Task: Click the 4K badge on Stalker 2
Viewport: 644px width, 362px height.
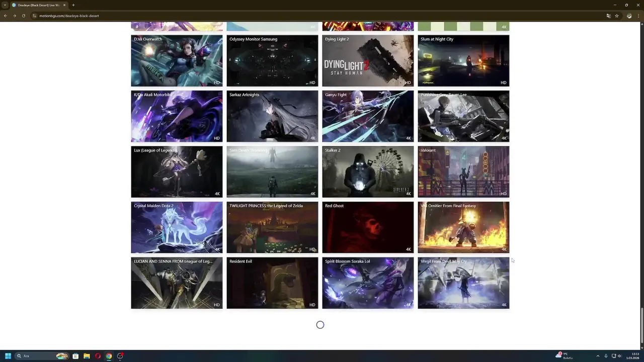Action: pos(409,194)
